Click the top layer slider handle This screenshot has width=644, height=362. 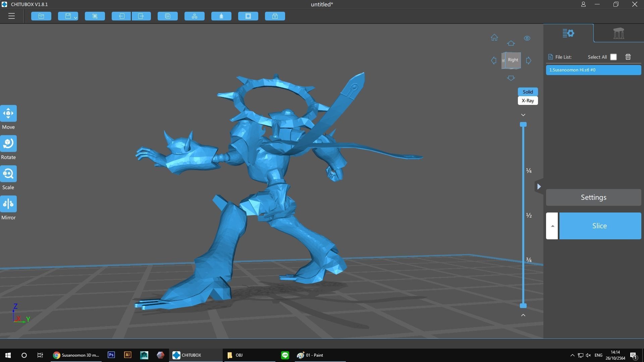pos(523,124)
